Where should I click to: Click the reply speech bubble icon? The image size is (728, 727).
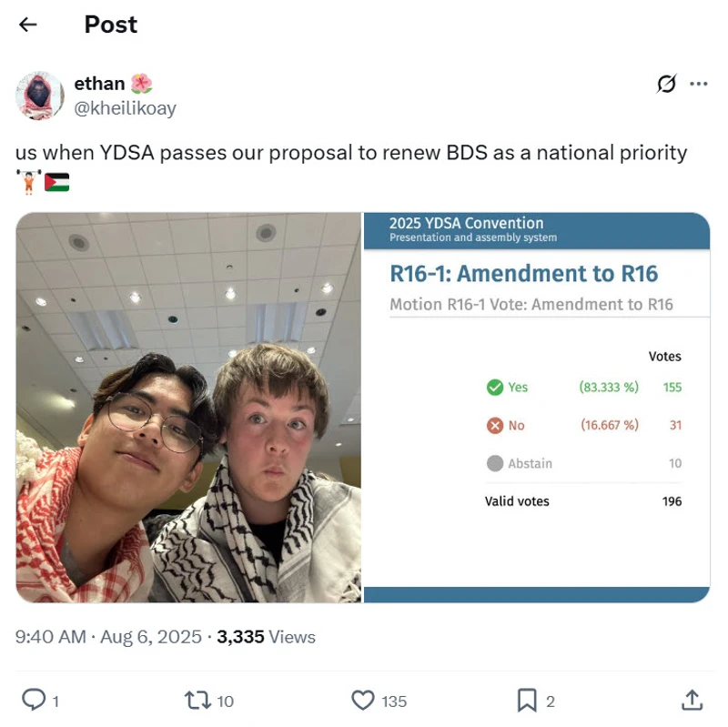34,700
